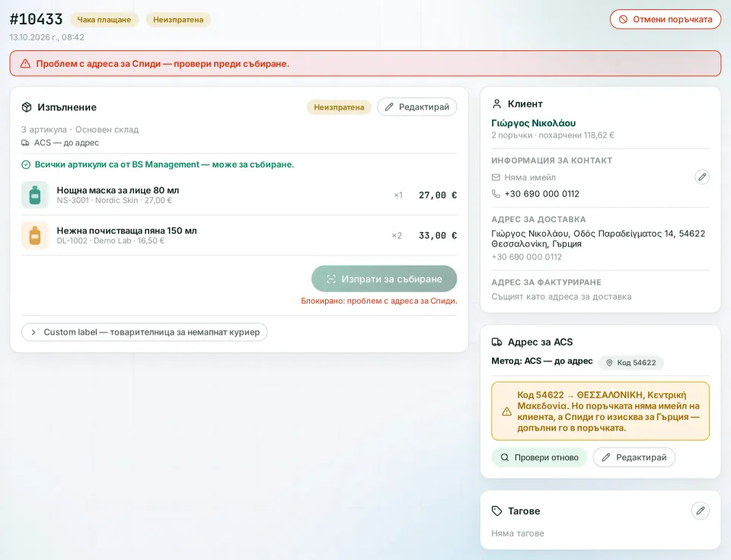Click the order date 13.10.2026 г., 08:42
Viewport: 731px width, 560px height.
click(x=47, y=37)
